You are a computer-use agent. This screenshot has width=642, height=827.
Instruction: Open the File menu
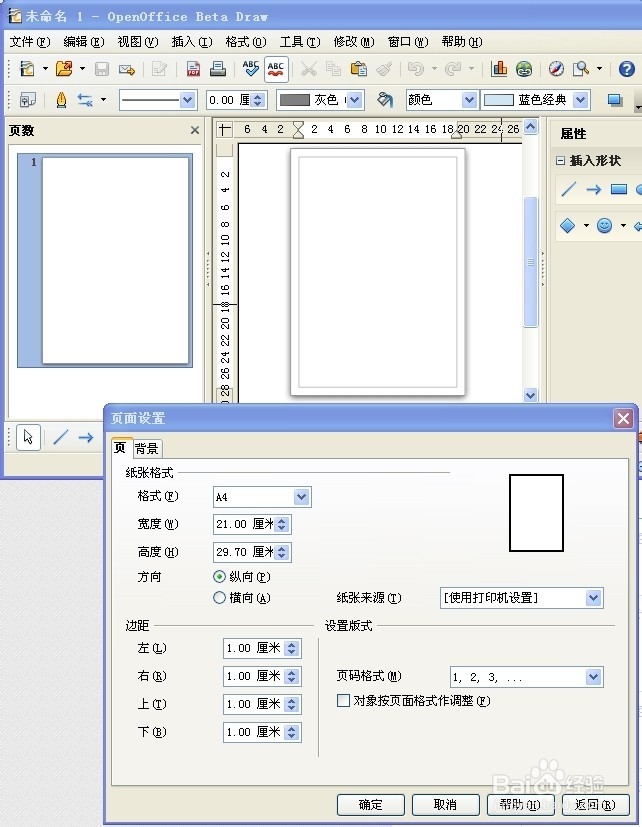pyautogui.click(x=30, y=42)
